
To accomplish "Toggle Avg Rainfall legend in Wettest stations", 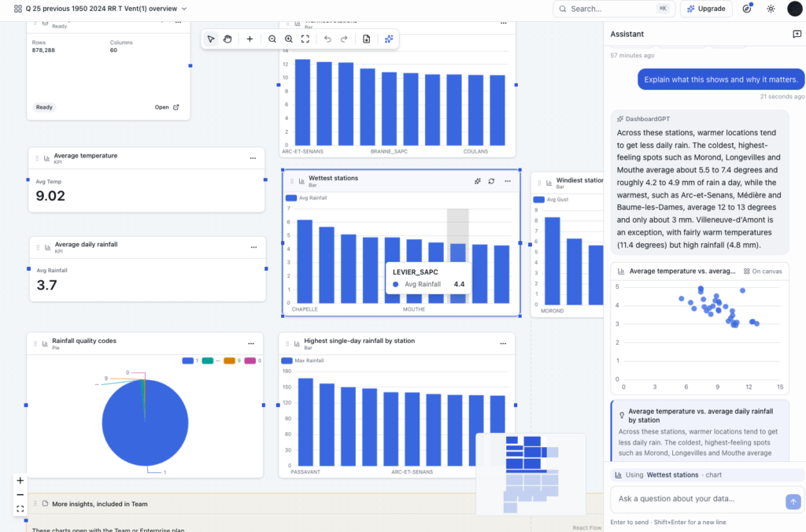I will coord(306,198).
